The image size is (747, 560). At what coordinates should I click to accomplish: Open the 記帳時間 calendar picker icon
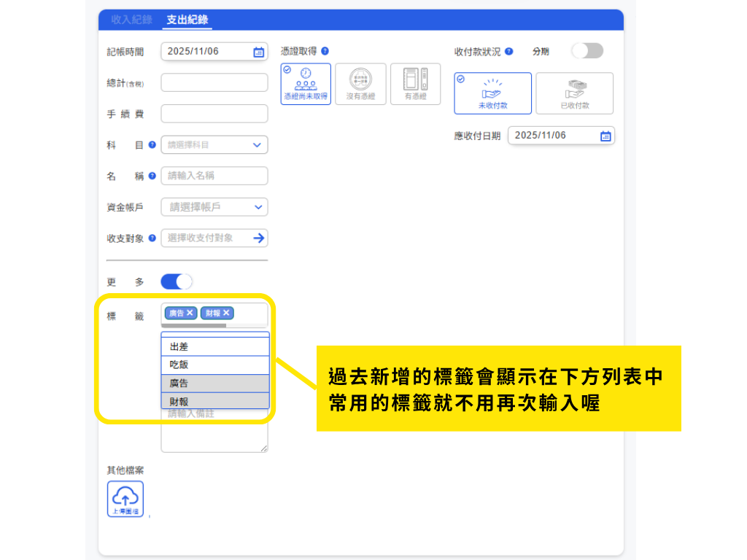click(x=258, y=52)
